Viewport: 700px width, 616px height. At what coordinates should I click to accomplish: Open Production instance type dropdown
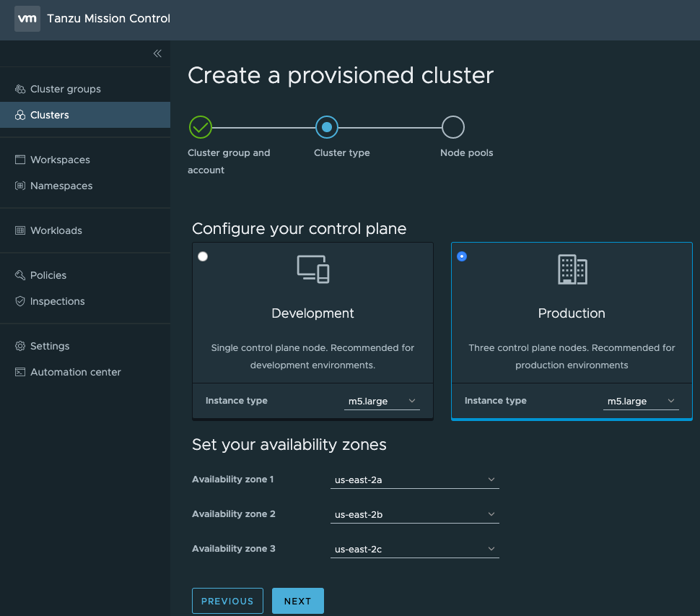[x=640, y=402]
